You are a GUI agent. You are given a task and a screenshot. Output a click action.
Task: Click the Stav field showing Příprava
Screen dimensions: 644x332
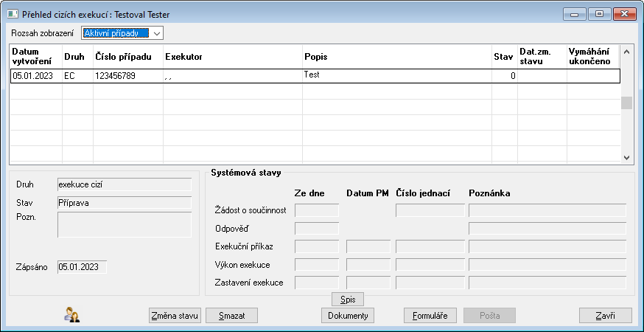[x=125, y=203]
